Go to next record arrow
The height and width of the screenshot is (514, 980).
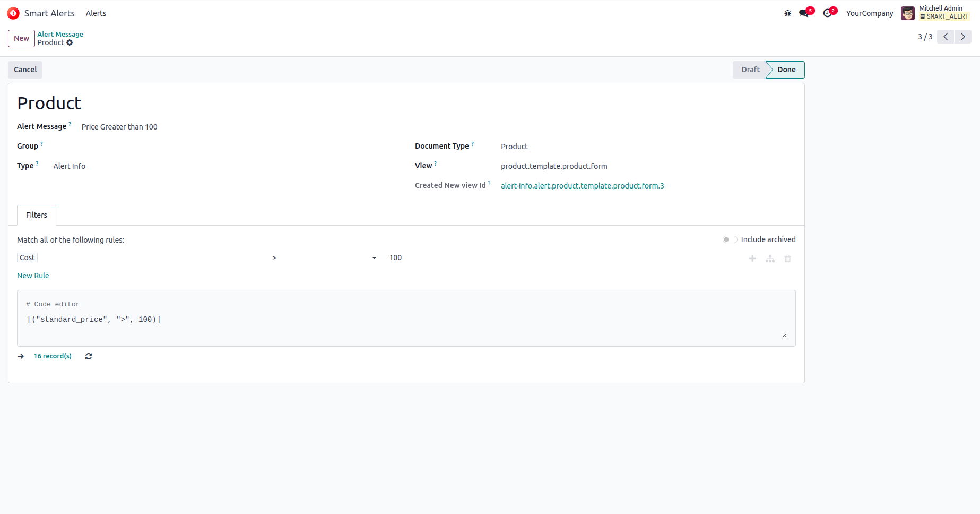tap(963, 37)
